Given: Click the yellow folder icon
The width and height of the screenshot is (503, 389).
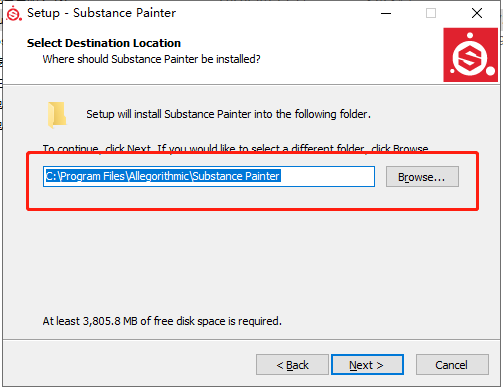Looking at the screenshot, I should coord(57,115).
